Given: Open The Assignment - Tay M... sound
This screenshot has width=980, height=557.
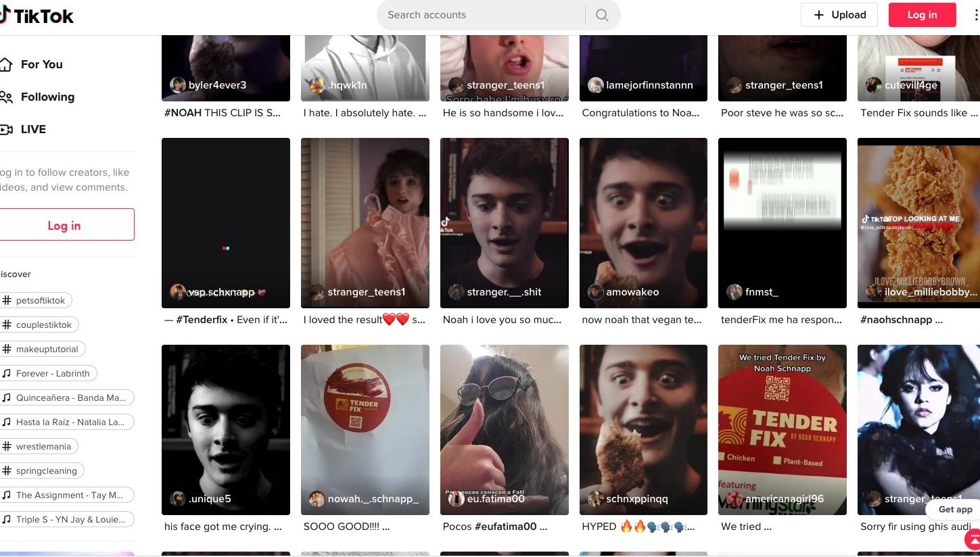Looking at the screenshot, I should pos(66,495).
